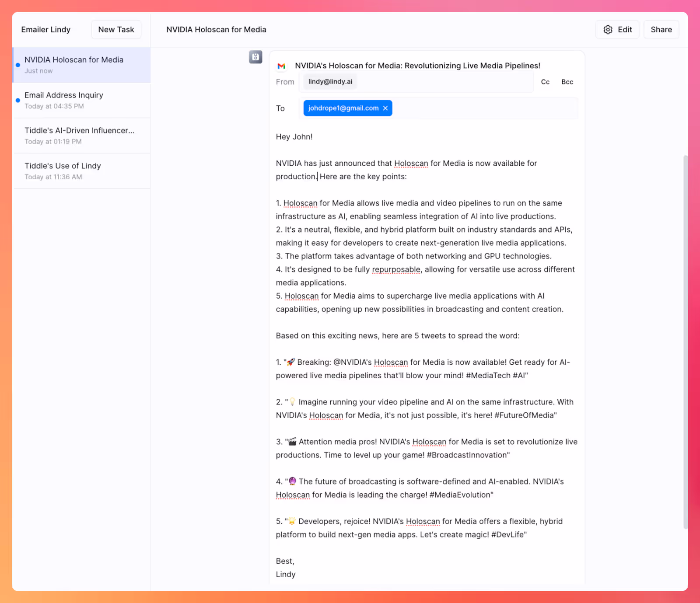Click the star emoji in tweet 5

(x=292, y=521)
